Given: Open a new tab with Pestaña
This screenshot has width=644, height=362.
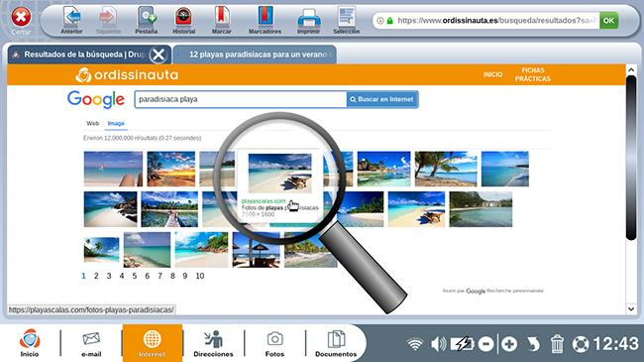Looking at the screenshot, I should [x=147, y=20].
